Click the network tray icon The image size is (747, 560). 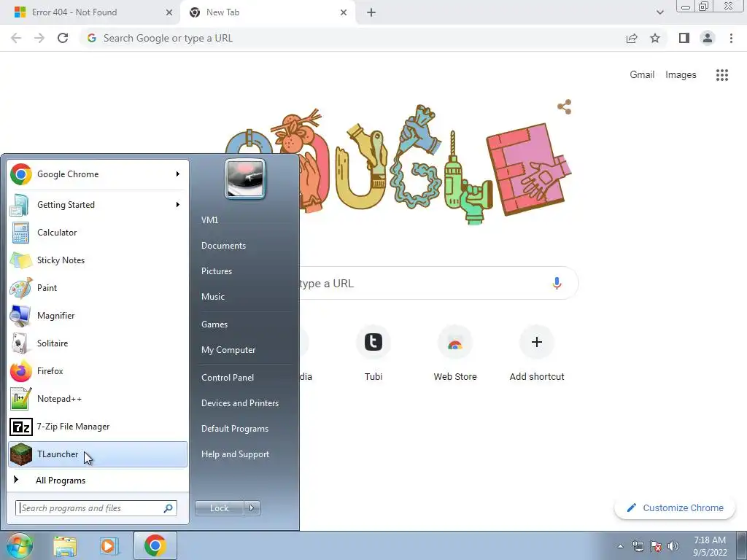click(x=638, y=546)
